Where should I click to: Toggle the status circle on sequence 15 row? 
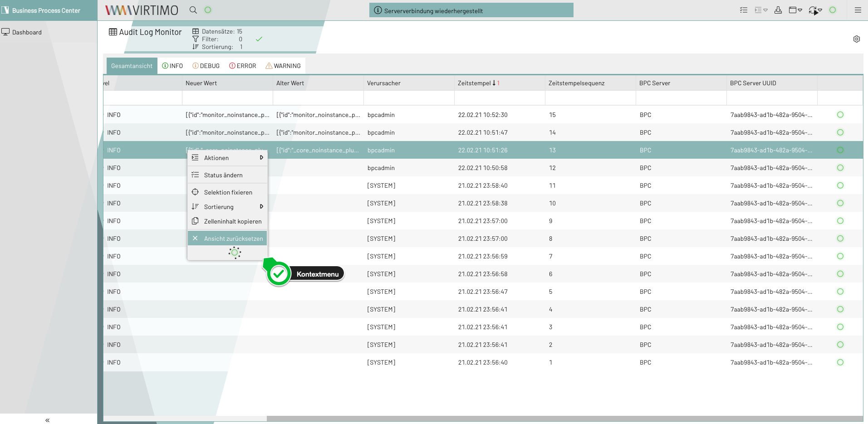pyautogui.click(x=840, y=115)
